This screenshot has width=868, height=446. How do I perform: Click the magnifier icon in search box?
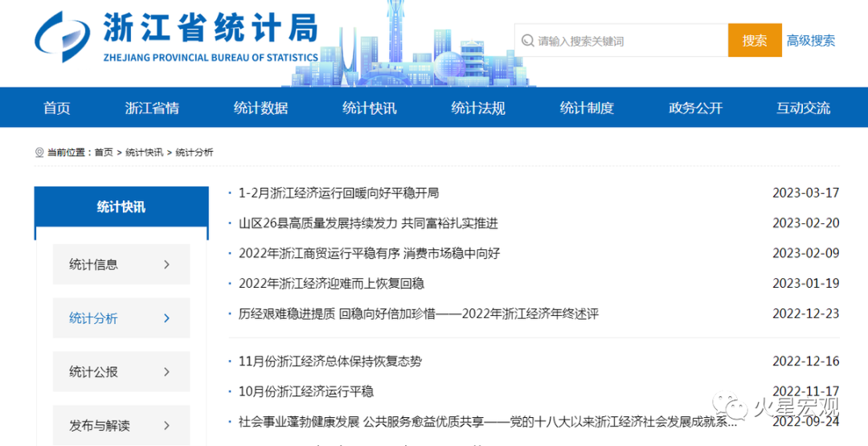528,41
